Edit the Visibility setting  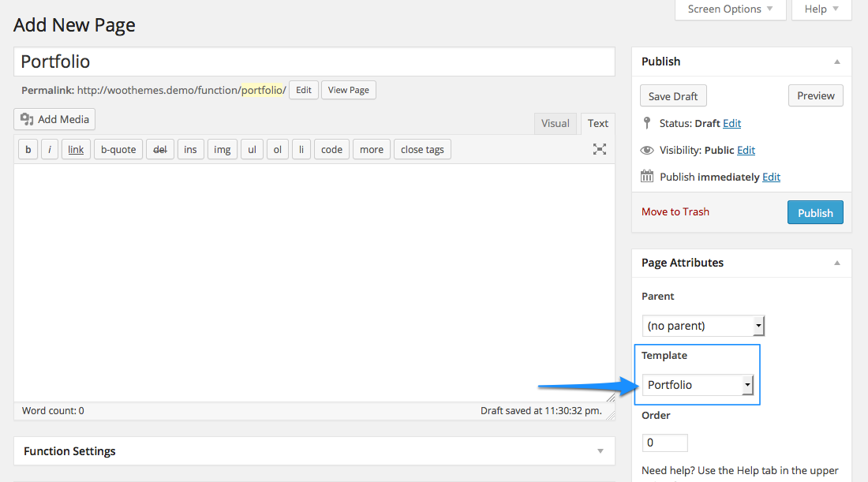point(746,150)
